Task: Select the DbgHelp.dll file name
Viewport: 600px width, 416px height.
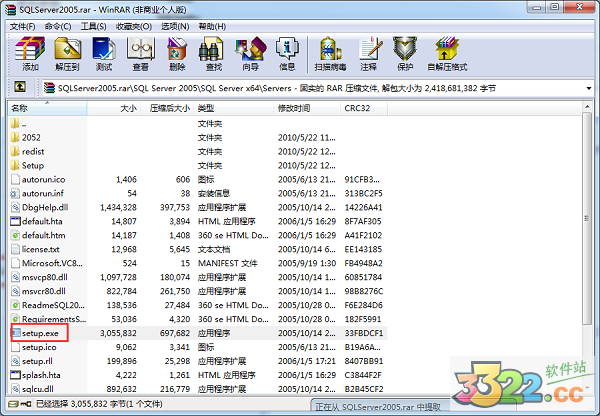Action: (45, 207)
